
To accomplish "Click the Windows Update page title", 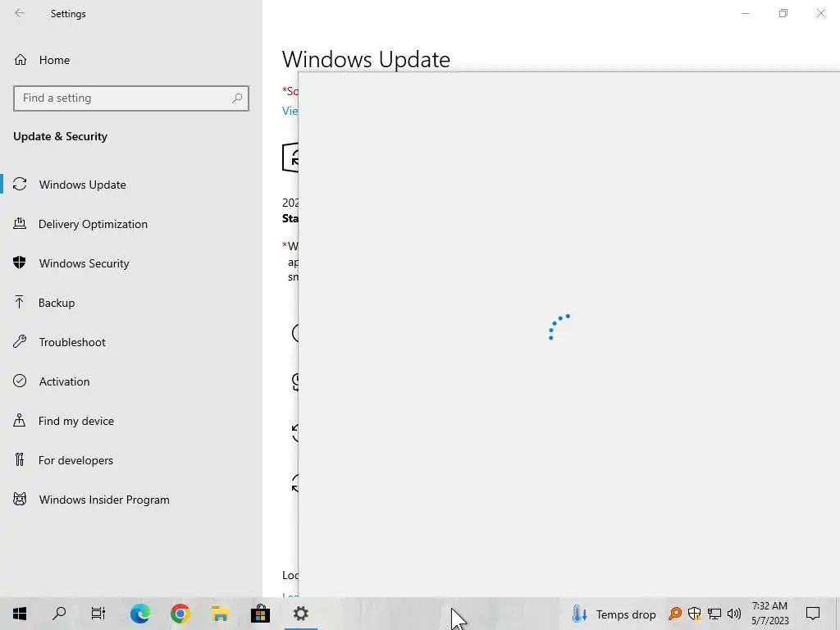I will tap(366, 59).
